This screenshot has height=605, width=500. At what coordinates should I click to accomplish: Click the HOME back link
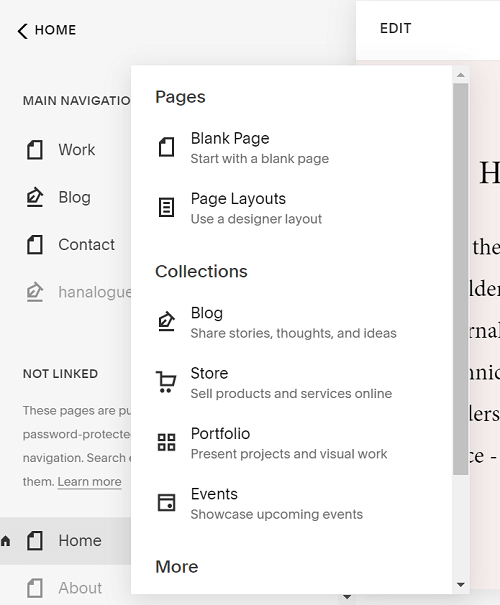55,30
